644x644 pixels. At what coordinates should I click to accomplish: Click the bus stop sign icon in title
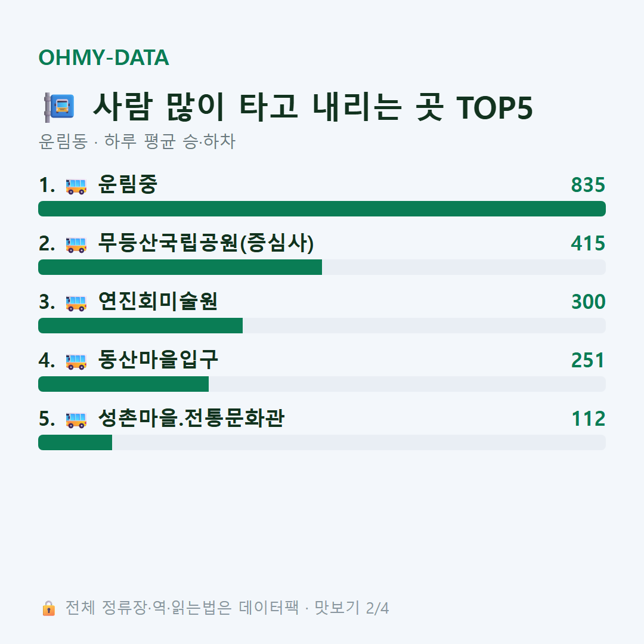click(x=59, y=107)
